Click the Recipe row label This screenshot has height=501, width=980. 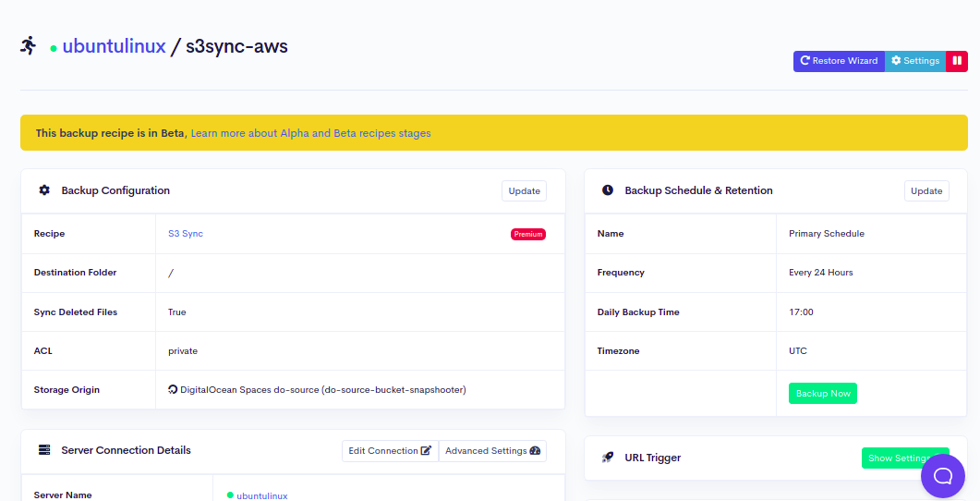point(49,233)
